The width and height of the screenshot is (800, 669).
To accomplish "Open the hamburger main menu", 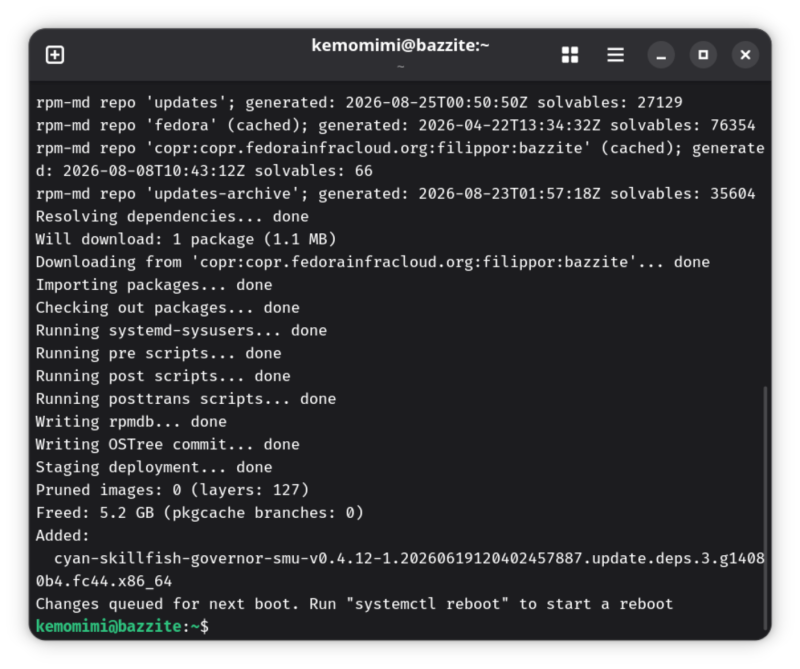I will coord(615,55).
